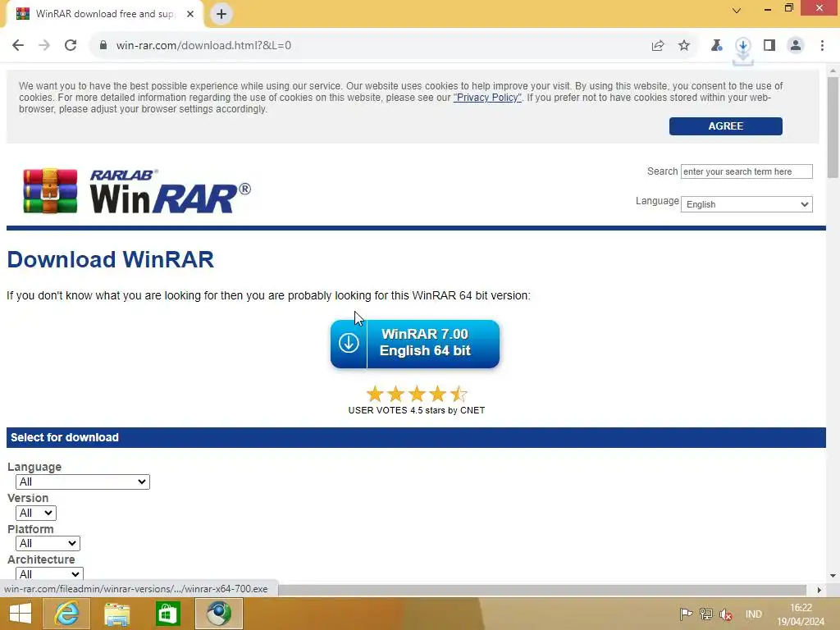This screenshot has height=630, width=840.
Task: Close the WinRAR download tab
Action: [190, 14]
